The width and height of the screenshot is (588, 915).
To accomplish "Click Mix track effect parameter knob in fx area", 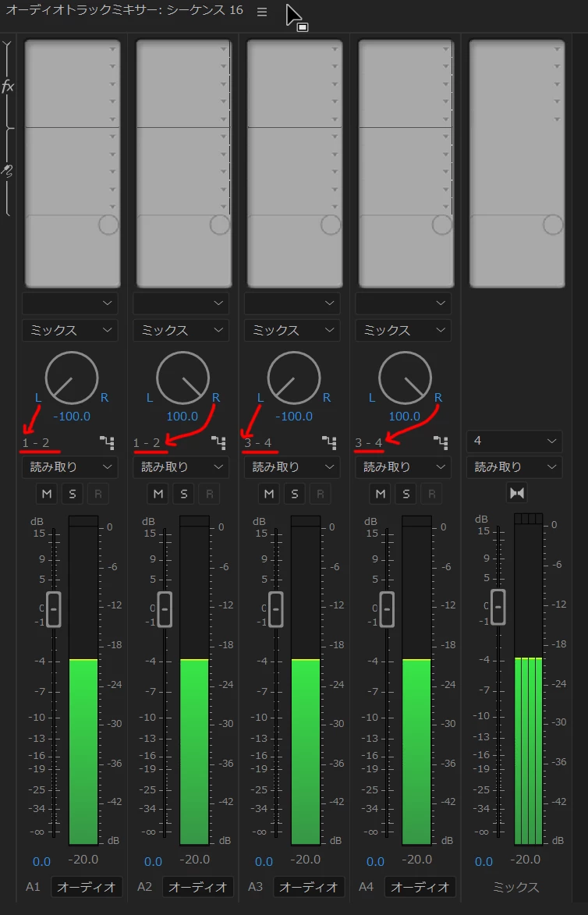I will [553, 225].
